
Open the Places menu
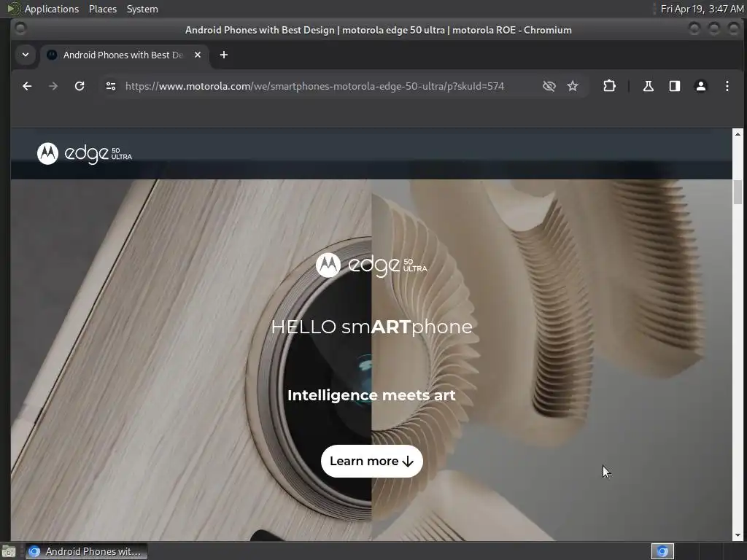coord(102,9)
